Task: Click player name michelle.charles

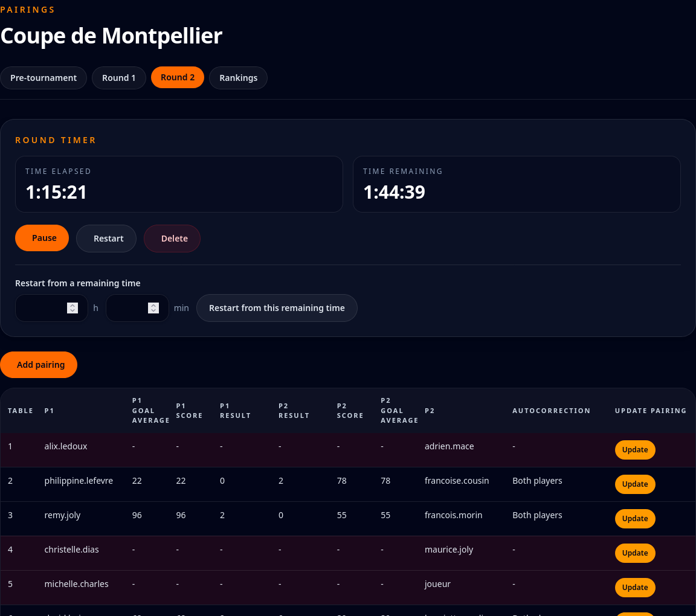Action: point(76,583)
